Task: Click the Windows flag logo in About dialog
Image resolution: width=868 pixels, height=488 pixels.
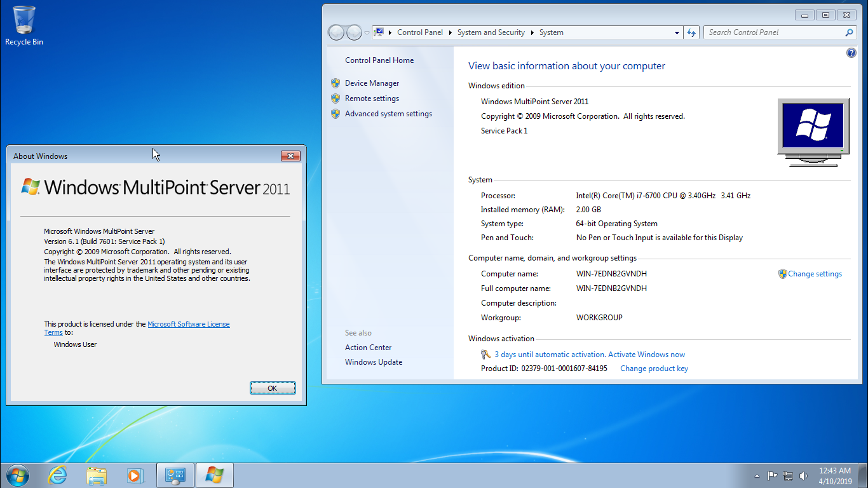Action: 31,187
